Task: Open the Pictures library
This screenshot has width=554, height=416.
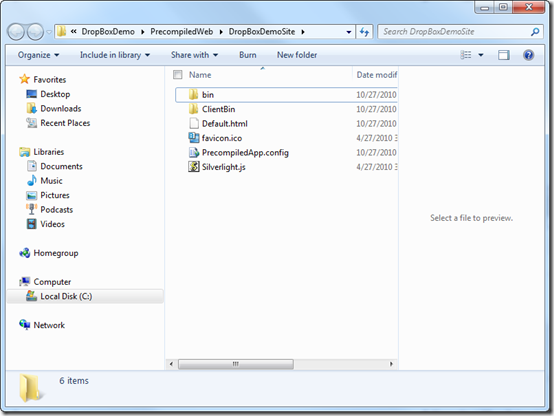Action: 55,195
